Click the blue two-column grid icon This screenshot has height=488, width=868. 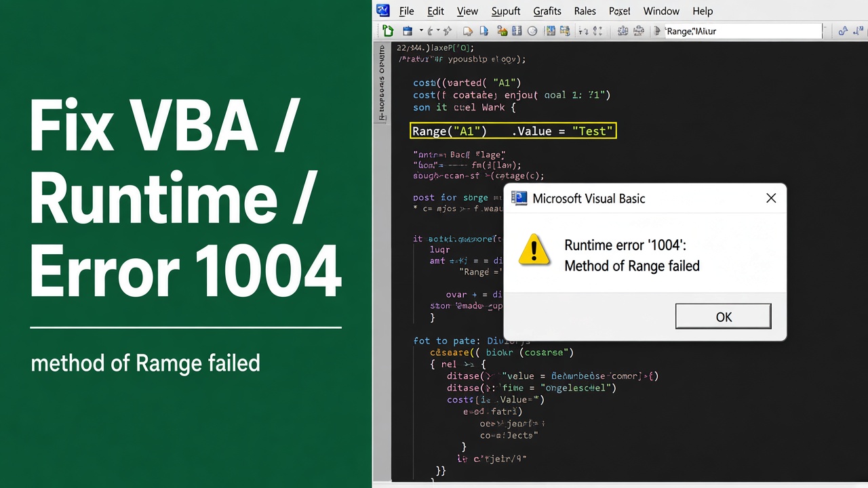click(517, 30)
